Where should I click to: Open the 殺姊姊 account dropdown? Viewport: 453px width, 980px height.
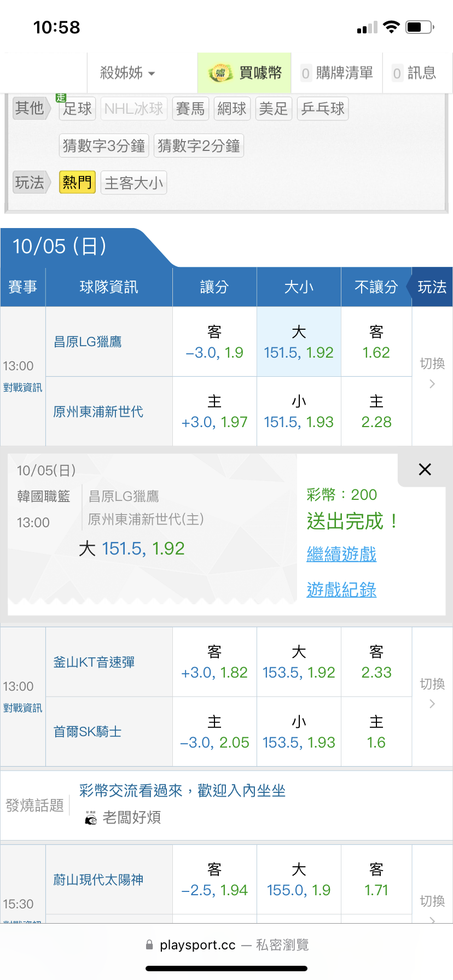click(127, 73)
